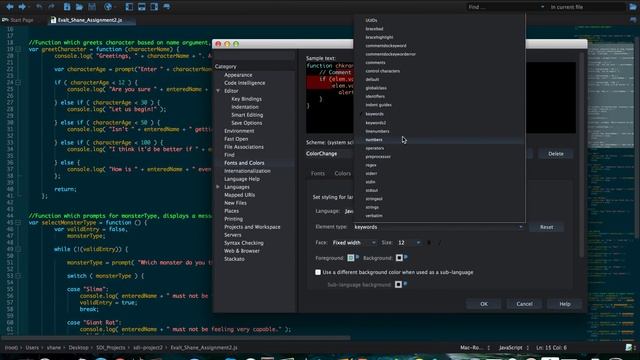Open the Find box dropdown arrow
The height and width of the screenshot is (360, 640).
tap(542, 7)
